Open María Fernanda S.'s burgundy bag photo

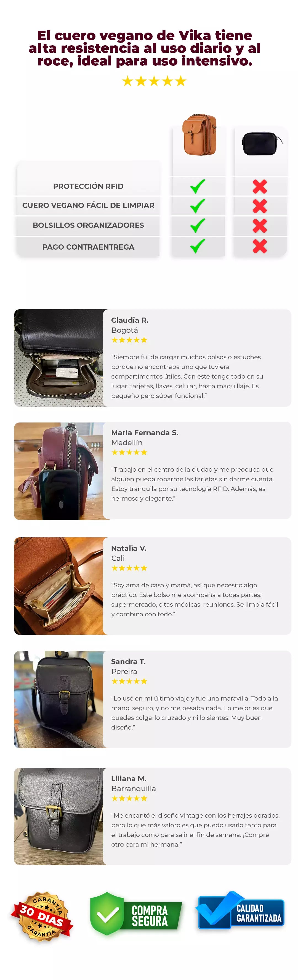[x=58, y=471]
